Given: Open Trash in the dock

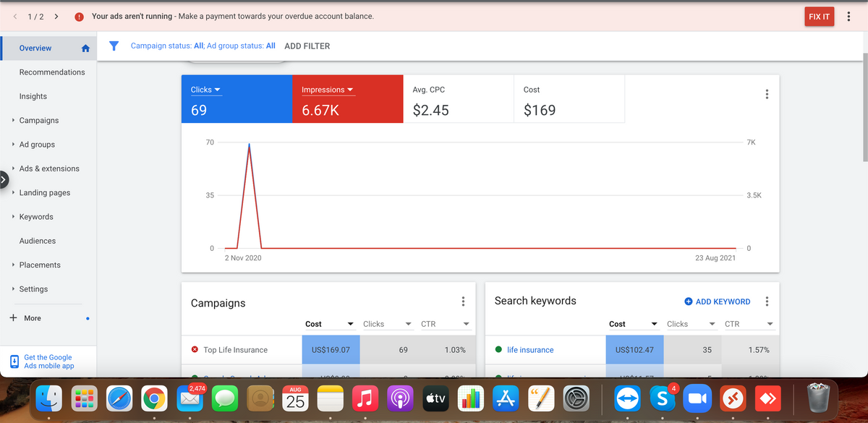Looking at the screenshot, I should (818, 399).
